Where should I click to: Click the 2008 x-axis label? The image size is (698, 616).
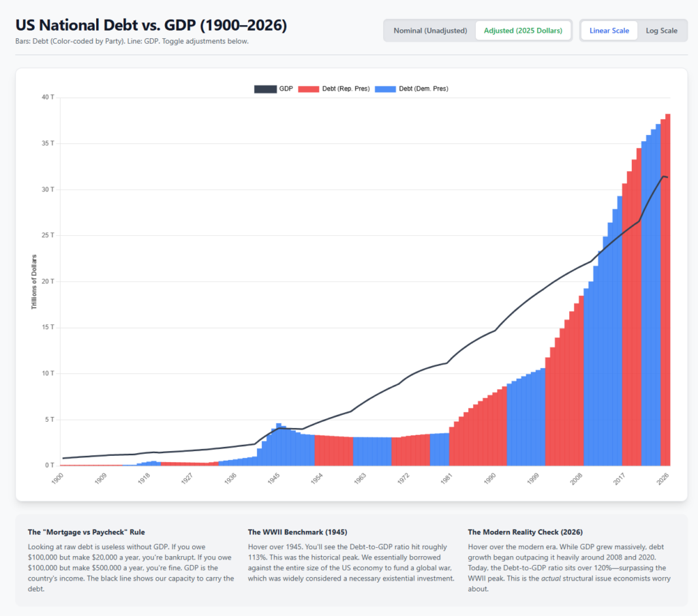click(x=576, y=479)
